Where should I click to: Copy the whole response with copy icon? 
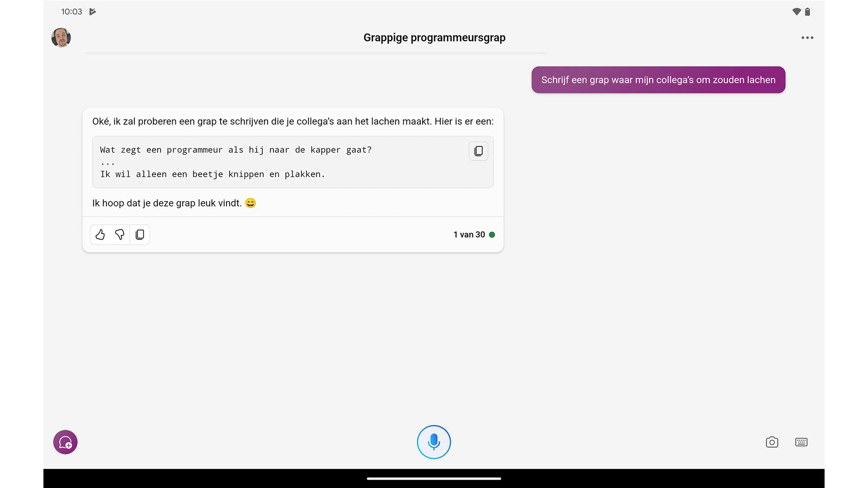pos(140,235)
